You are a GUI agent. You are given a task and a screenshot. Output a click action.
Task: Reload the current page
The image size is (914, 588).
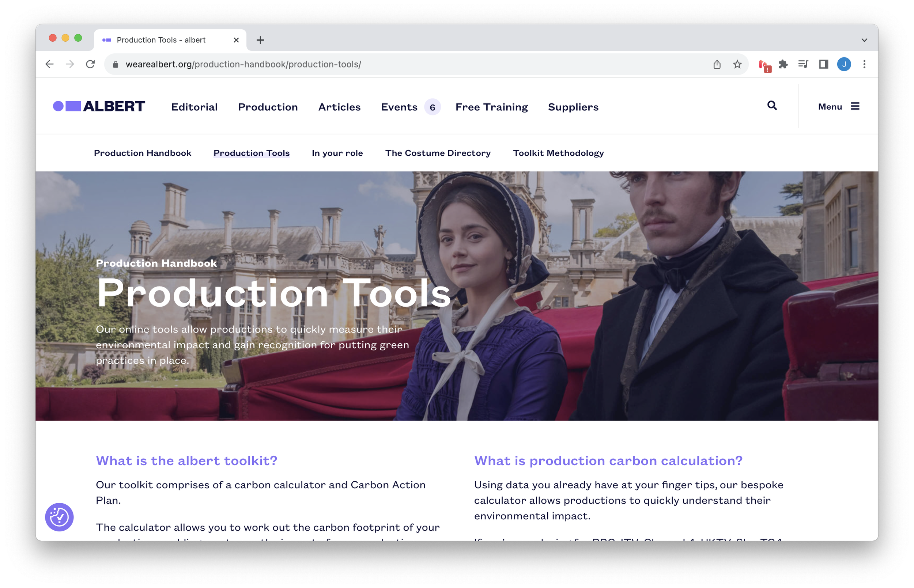point(90,64)
